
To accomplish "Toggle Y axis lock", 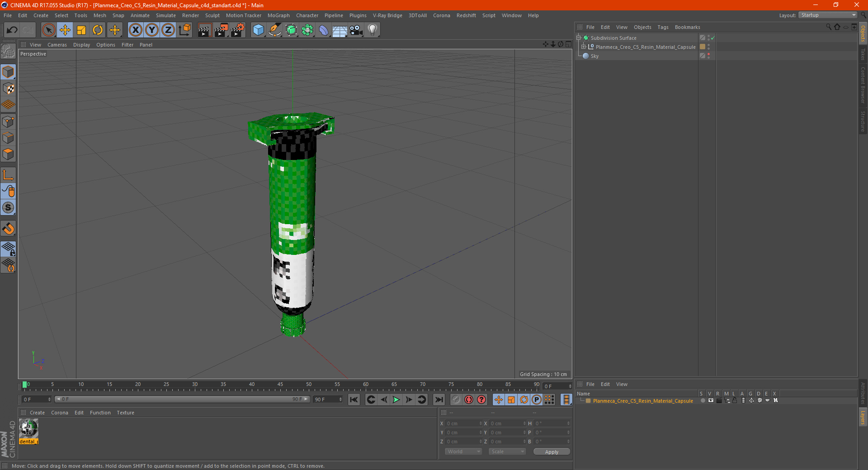I will [x=152, y=30].
